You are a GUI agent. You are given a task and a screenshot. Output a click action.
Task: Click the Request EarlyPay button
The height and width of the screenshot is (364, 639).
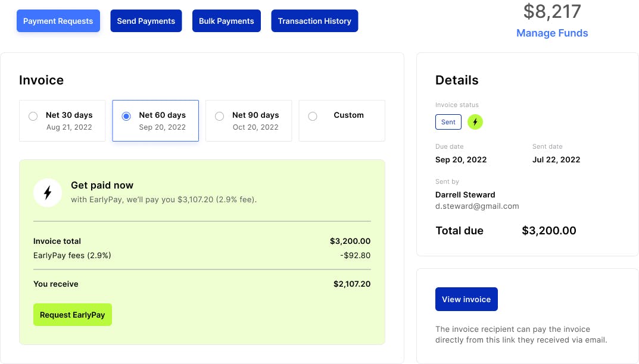coord(73,315)
